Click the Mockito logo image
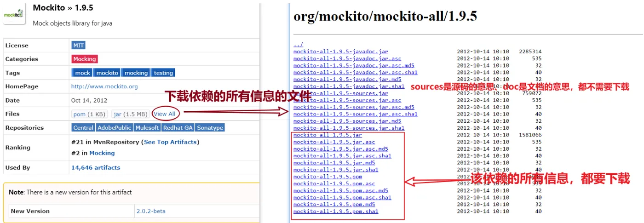The image size is (644, 223). click(13, 15)
